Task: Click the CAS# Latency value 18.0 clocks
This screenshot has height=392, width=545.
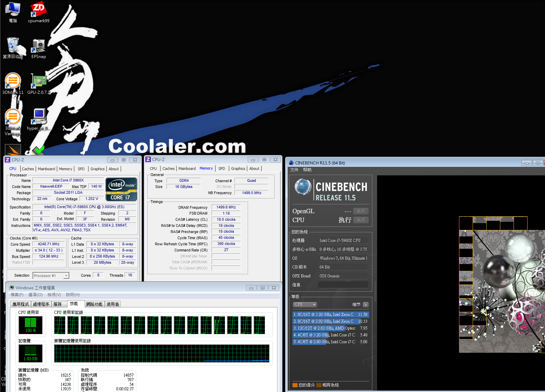Action: [x=226, y=219]
